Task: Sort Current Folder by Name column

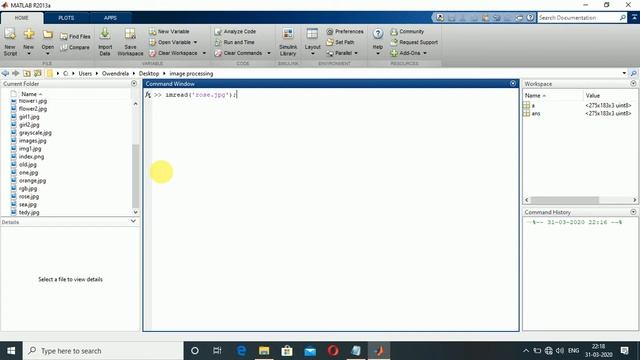Action: tap(31, 94)
